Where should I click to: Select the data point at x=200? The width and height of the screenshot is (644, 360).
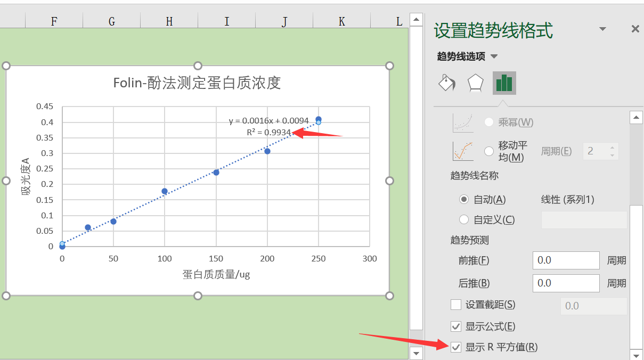click(x=267, y=151)
